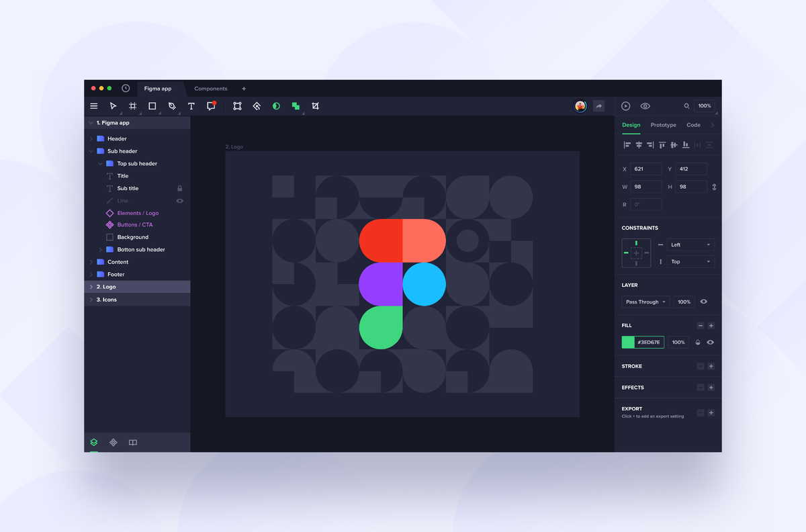
Task: Add an export setting with plus
Action: click(x=711, y=412)
